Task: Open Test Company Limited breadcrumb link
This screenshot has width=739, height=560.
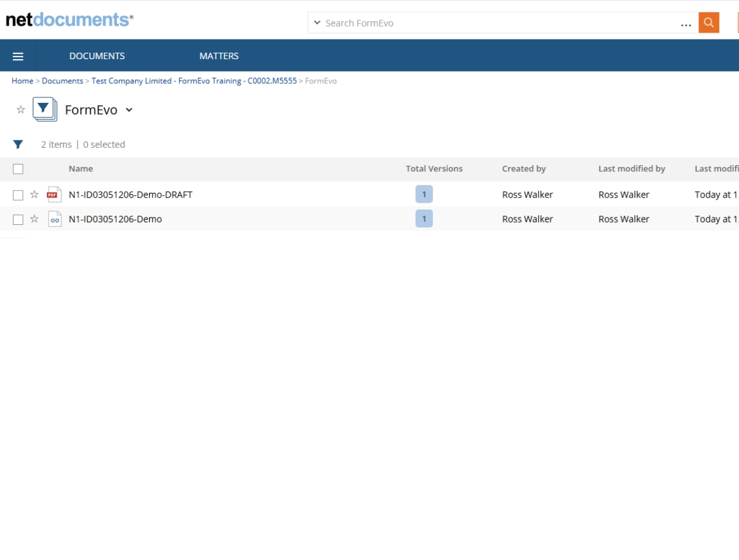Action: pyautogui.click(x=194, y=81)
